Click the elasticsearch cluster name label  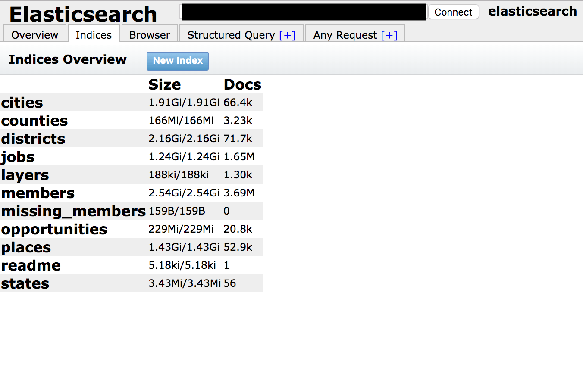533,11
